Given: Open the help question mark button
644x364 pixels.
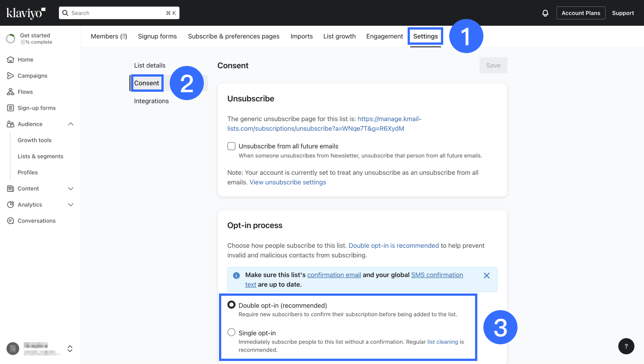Looking at the screenshot, I should pos(626,346).
